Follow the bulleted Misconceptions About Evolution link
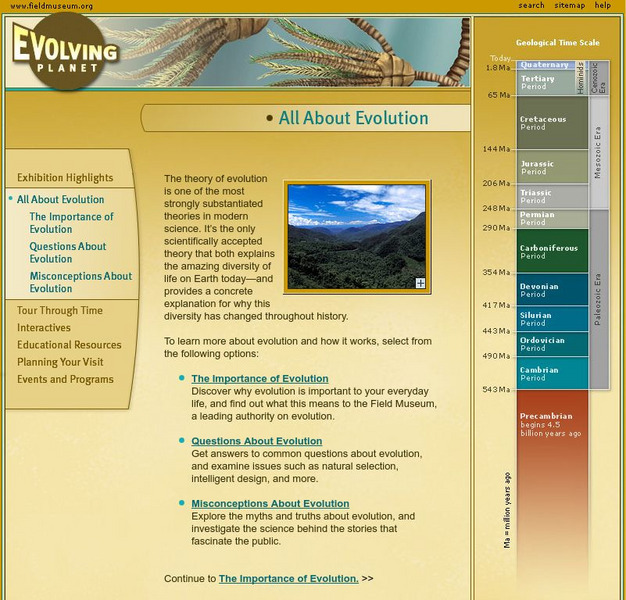Viewport: 626px width, 600px height. (270, 503)
